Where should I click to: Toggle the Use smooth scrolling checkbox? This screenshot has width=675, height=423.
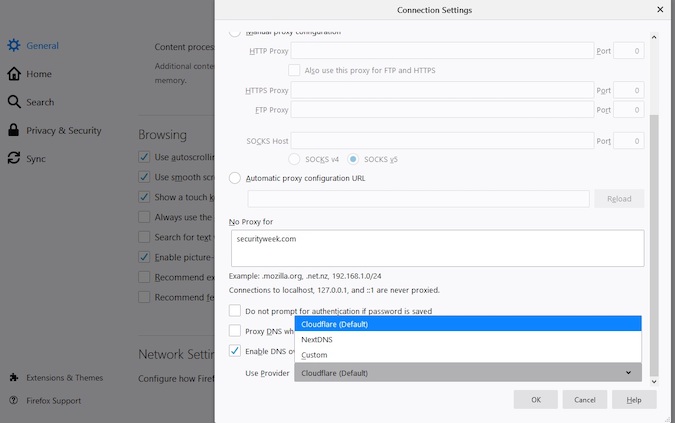(x=145, y=177)
